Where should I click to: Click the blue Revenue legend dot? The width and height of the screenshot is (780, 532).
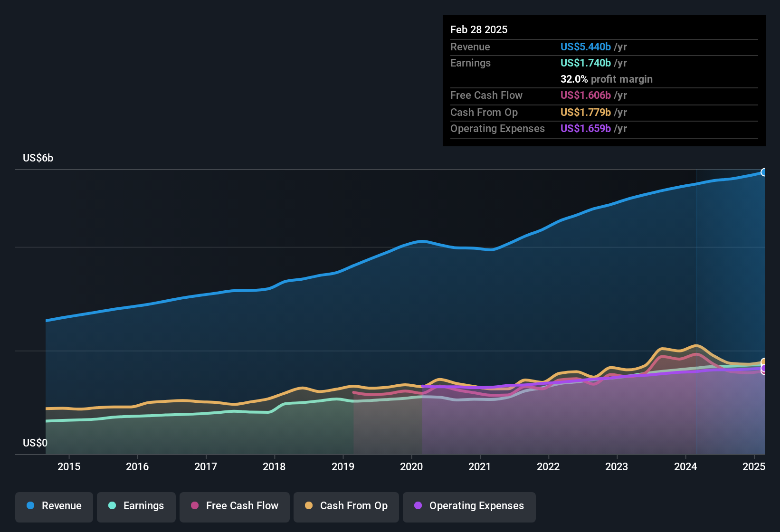pos(30,506)
